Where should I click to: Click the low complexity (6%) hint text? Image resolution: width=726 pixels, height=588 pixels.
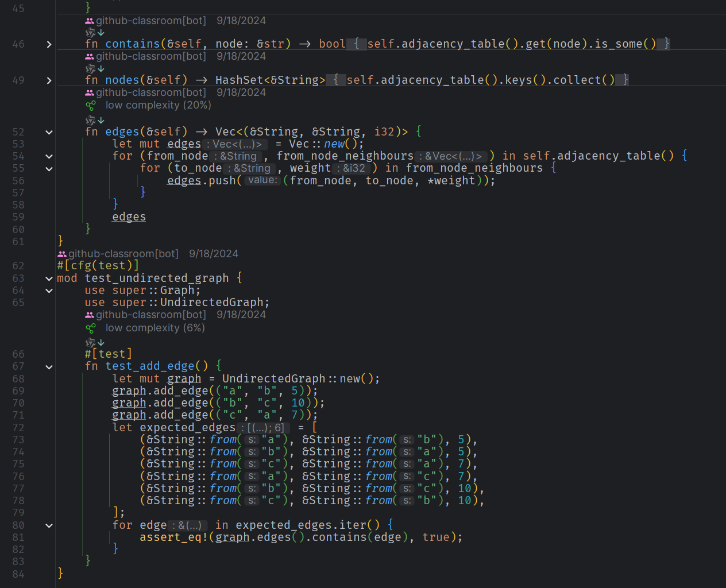[x=155, y=328]
